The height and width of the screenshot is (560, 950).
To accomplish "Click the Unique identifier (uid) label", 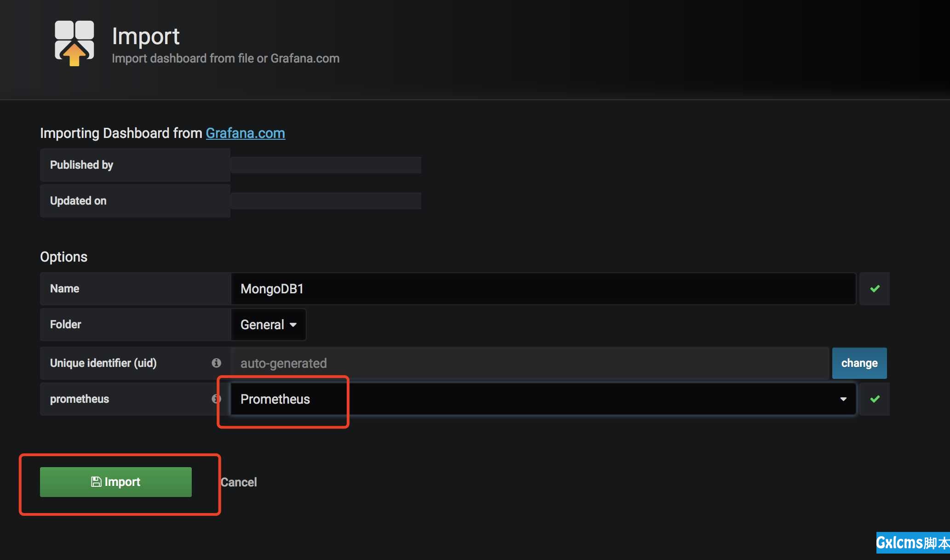I will click(x=103, y=363).
